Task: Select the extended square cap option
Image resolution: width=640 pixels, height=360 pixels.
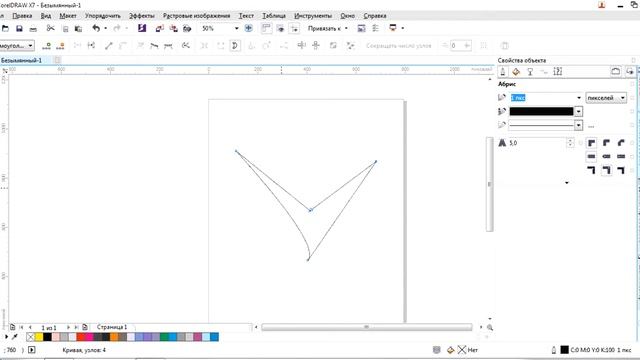Action: click(x=621, y=156)
